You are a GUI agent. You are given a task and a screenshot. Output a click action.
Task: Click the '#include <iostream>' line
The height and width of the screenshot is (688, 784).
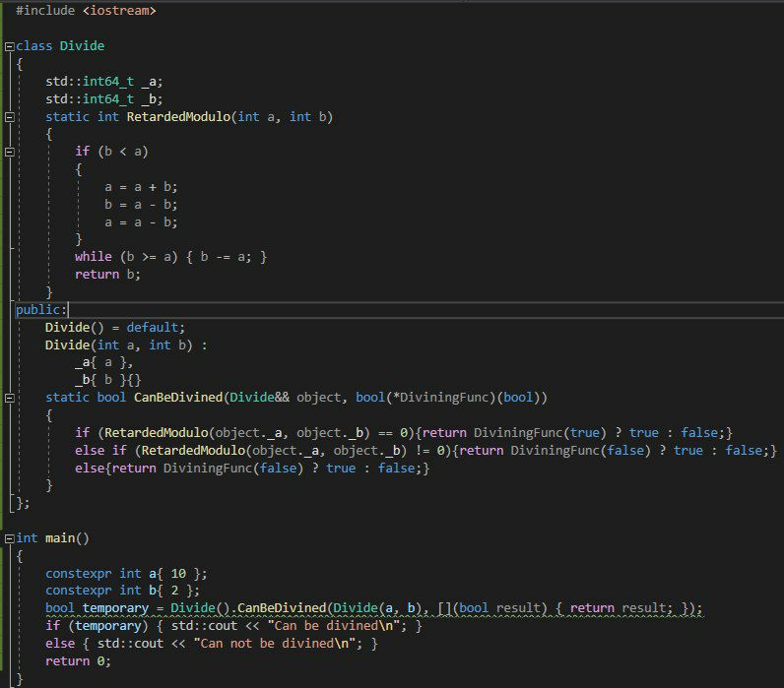[86, 11]
